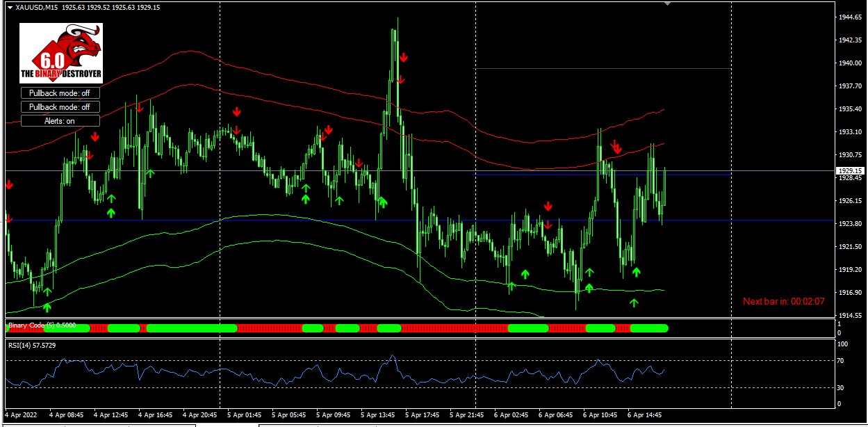Screen dimensions: 868x427
Task: Click the double red arrows near the 6 Apr 10:45 peak
Action: click(x=616, y=147)
